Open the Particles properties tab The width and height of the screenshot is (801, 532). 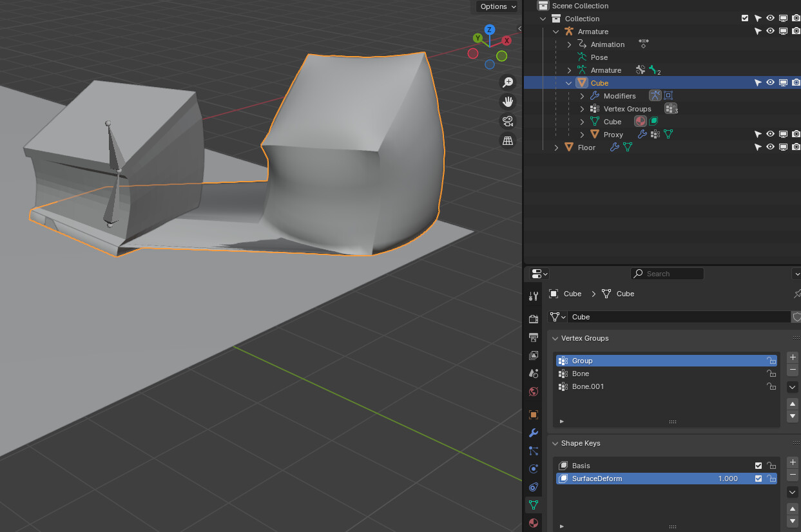click(x=533, y=450)
